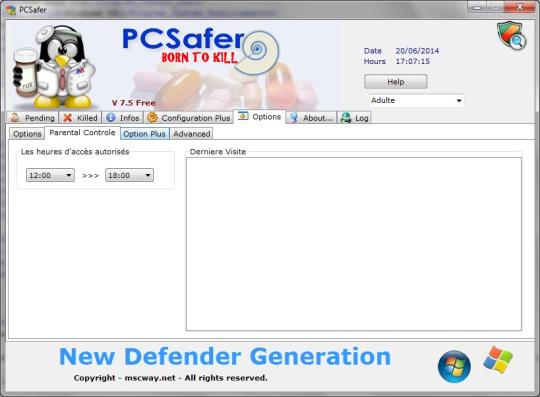Click the Help button

tap(396, 82)
